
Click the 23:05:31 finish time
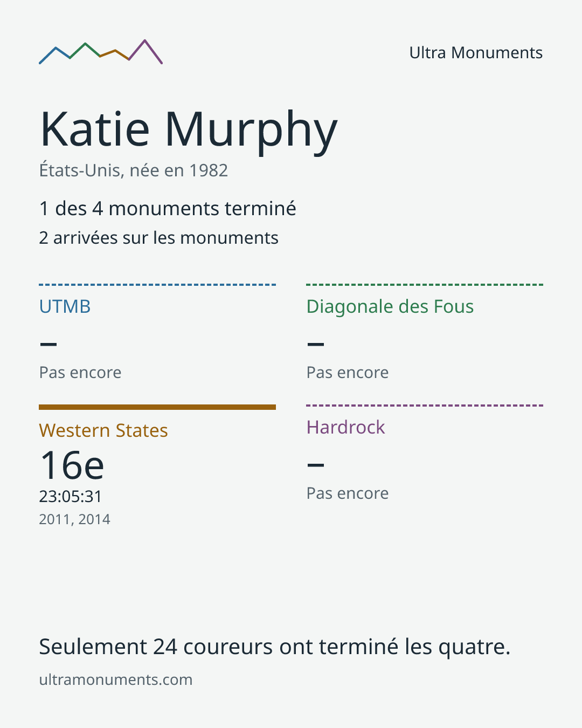pyautogui.click(x=71, y=496)
